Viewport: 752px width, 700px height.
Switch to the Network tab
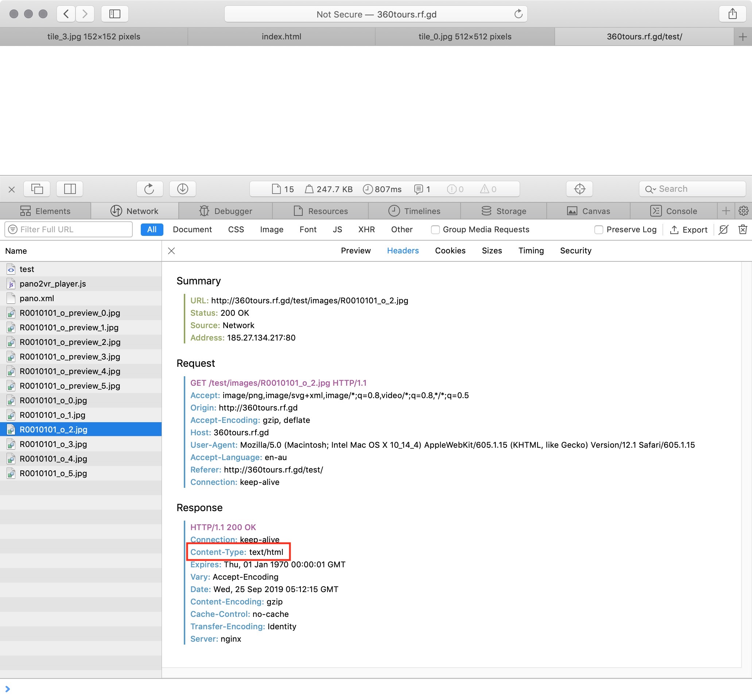[x=135, y=211]
